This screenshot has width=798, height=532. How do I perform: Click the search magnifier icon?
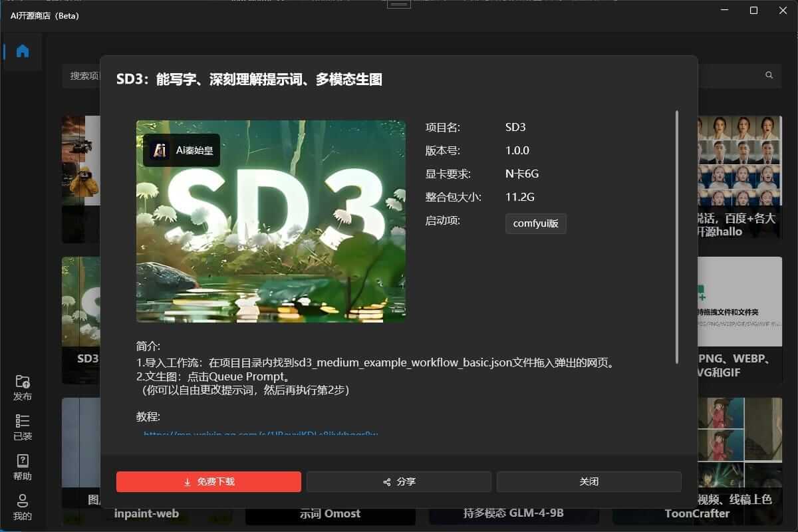coord(769,75)
